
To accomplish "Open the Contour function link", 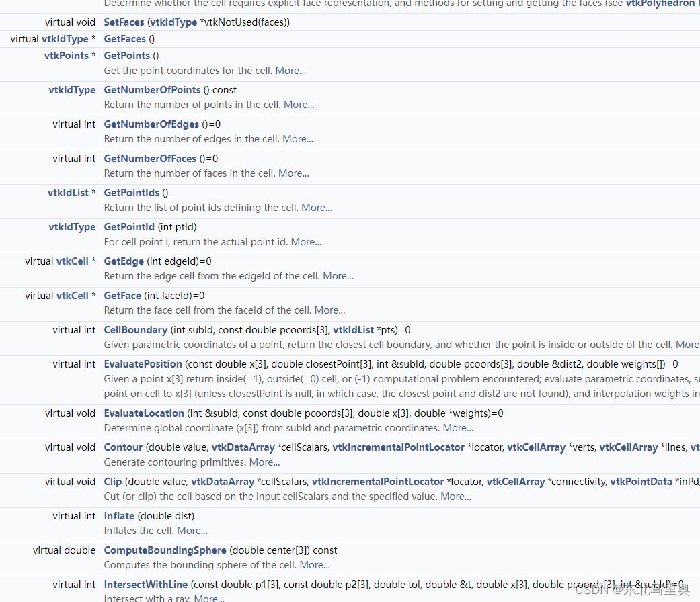I will [x=123, y=448].
